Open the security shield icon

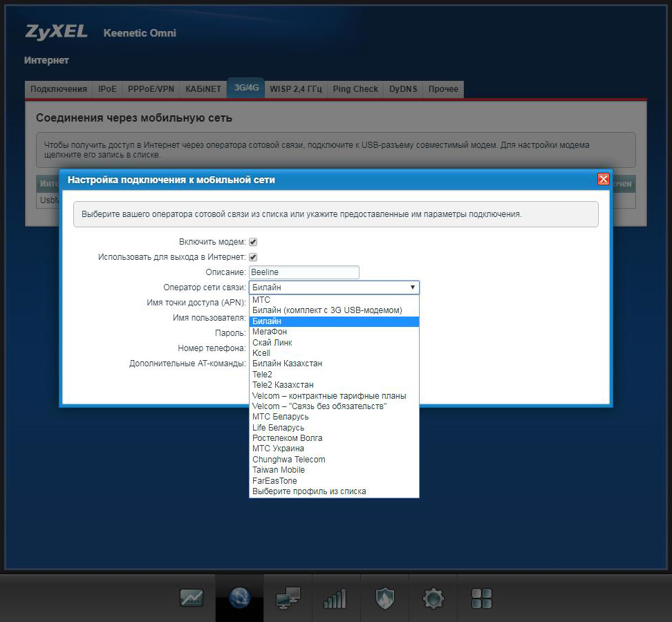(x=384, y=598)
